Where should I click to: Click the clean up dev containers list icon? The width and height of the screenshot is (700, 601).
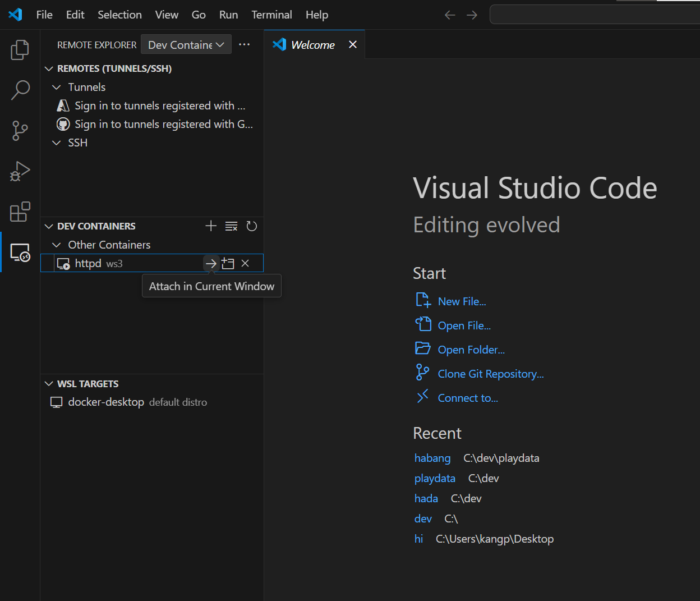click(231, 226)
